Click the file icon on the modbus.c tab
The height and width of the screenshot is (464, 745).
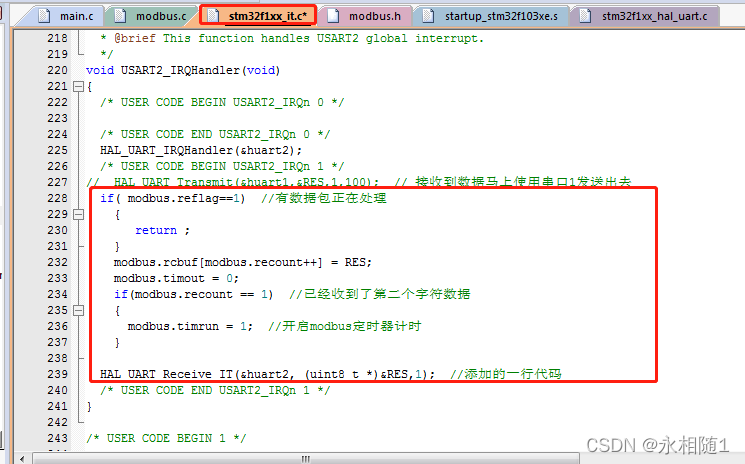pyautogui.click(x=120, y=16)
